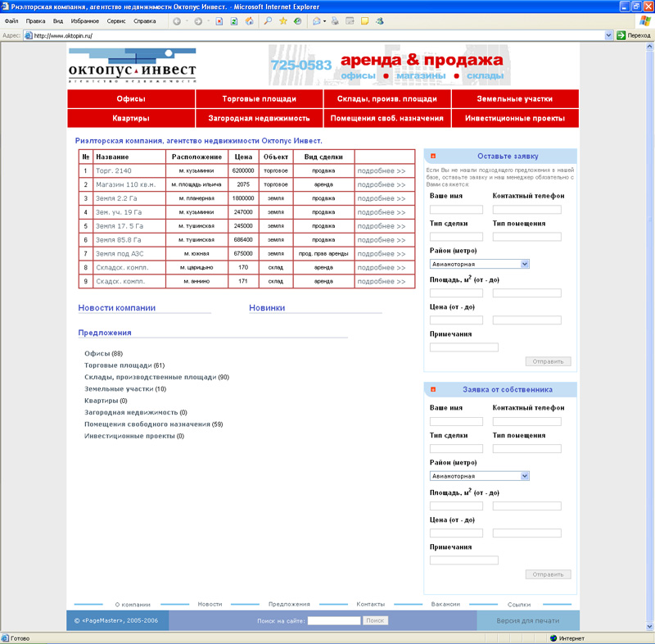Image resolution: width=655 pixels, height=644 pixels.
Task: Click the Mail envelope toolbar icon
Action: click(x=316, y=21)
